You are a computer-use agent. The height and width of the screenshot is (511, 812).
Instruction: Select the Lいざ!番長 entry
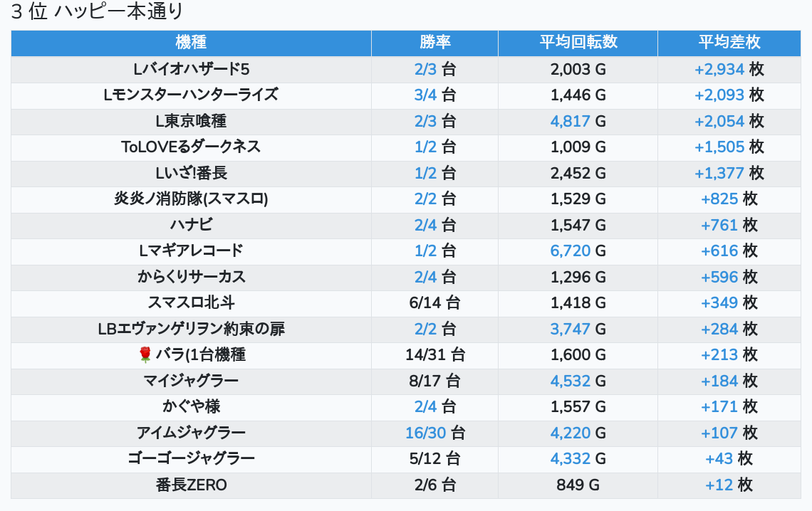point(191,173)
